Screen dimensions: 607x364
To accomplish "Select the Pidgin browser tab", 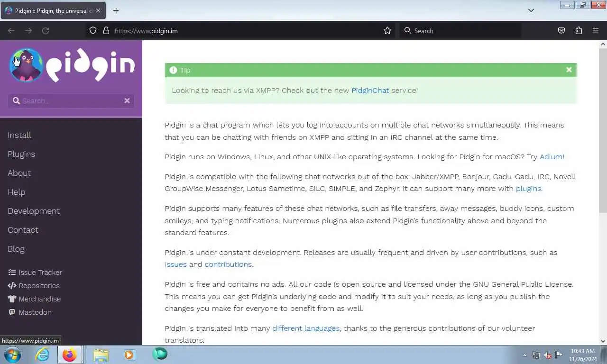I will pos(53,10).
